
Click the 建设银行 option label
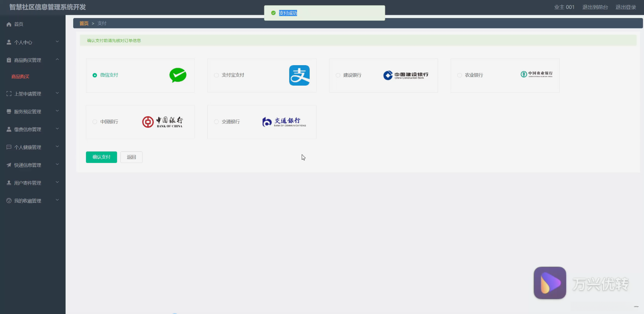(x=352, y=75)
